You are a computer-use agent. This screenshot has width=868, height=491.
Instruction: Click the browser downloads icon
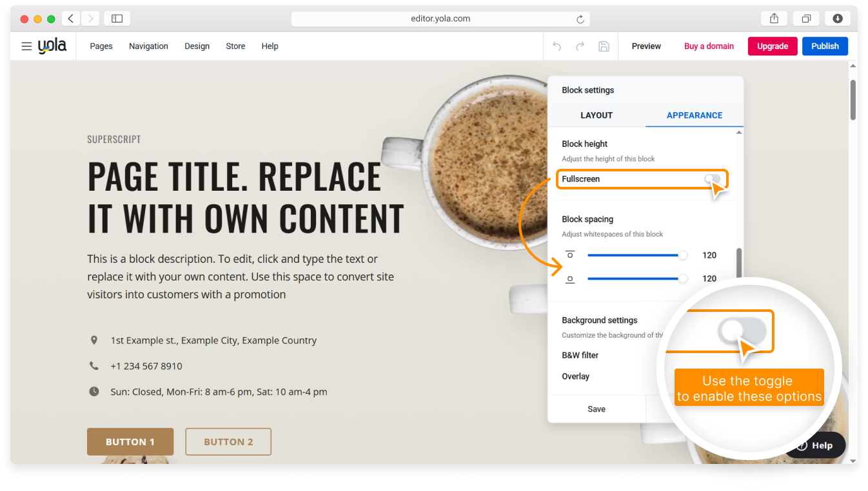point(838,19)
